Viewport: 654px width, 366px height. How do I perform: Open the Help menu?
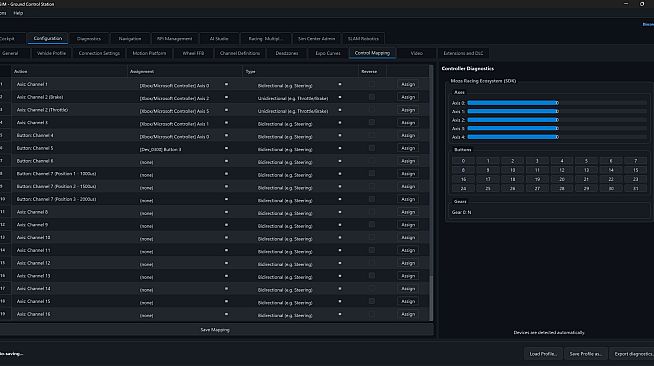tap(18, 13)
